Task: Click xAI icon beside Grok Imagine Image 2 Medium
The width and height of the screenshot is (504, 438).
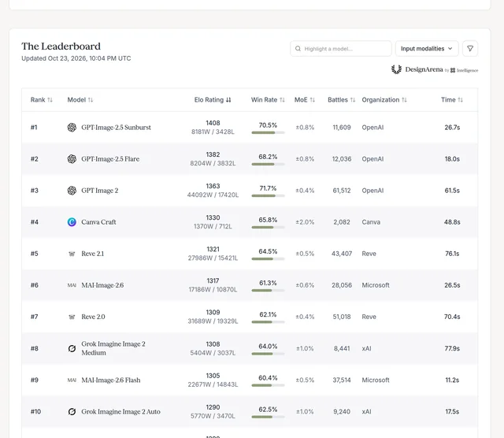Action: [72, 348]
